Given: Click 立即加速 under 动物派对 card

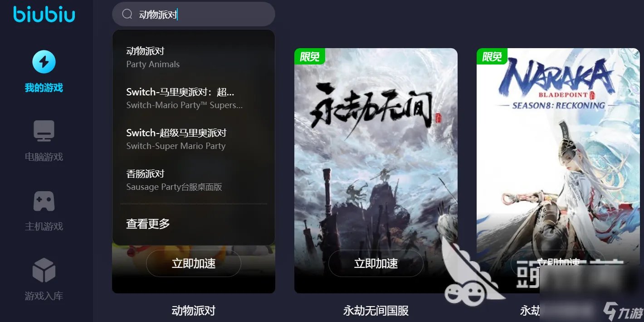Looking at the screenshot, I should [194, 263].
